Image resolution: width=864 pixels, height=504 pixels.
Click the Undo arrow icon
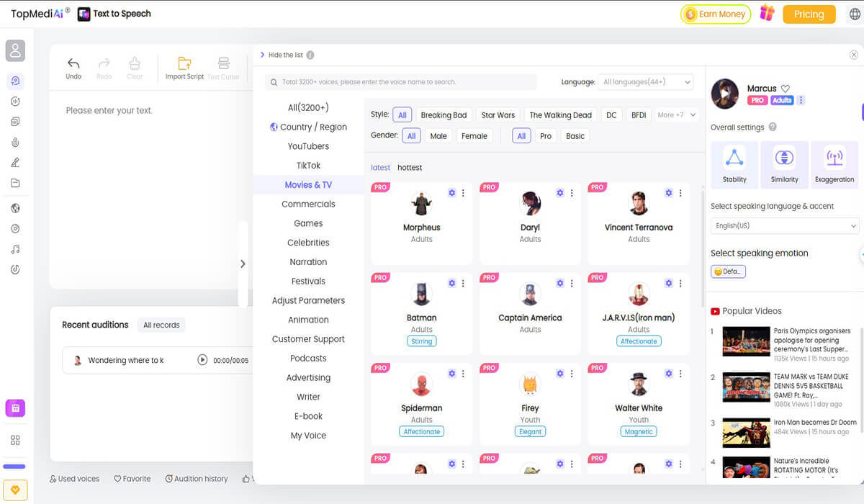73,63
